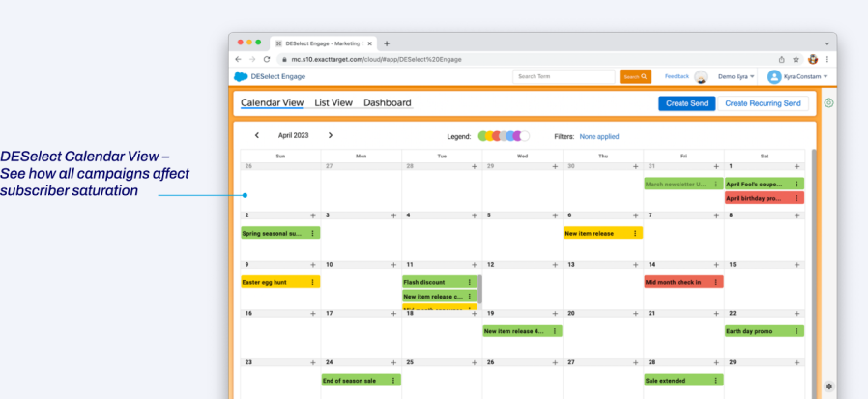868x399 pixels.
Task: Click the green legend color circle
Action: (x=483, y=136)
